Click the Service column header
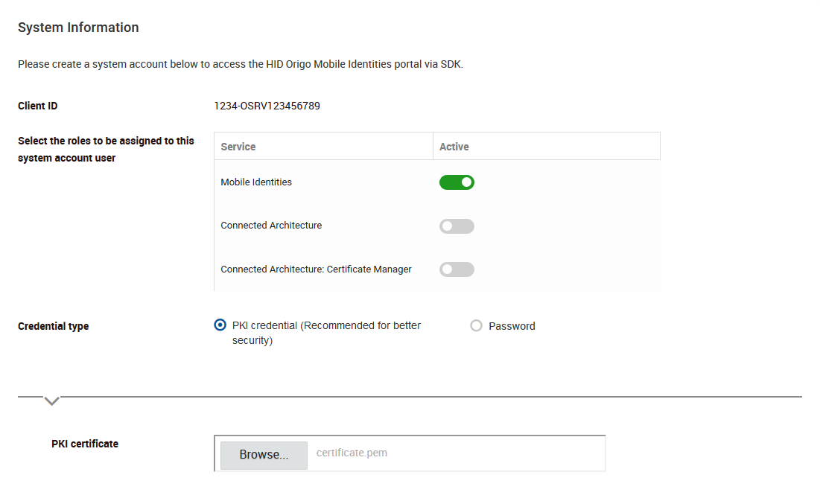 238,147
